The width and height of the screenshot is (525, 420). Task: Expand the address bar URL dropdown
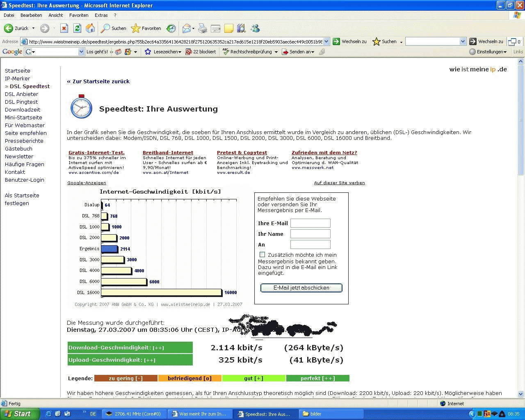pyautogui.click(x=326, y=41)
